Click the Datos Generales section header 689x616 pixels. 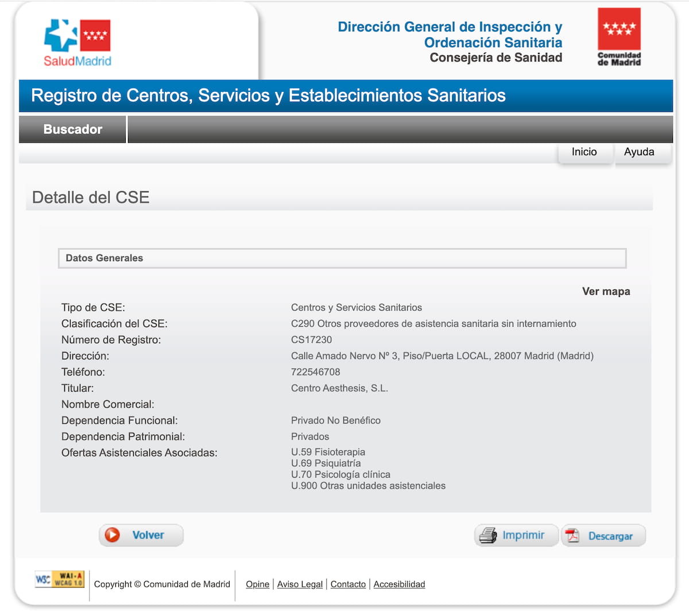[104, 258]
